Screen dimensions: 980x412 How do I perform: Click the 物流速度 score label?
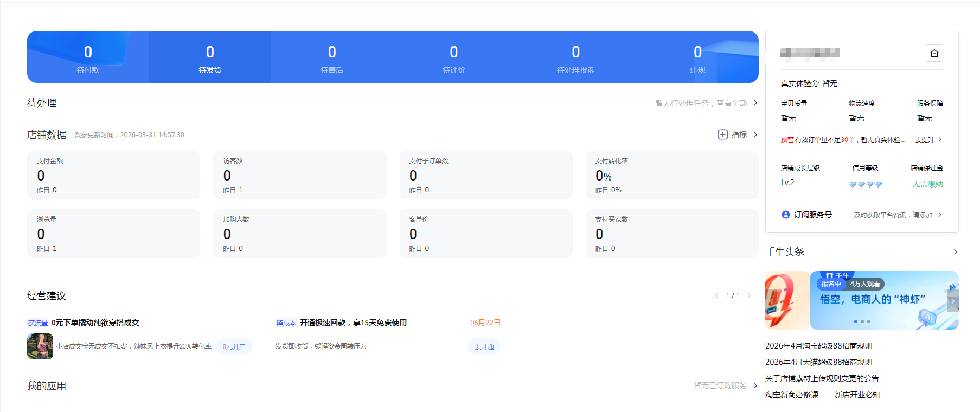(862, 103)
